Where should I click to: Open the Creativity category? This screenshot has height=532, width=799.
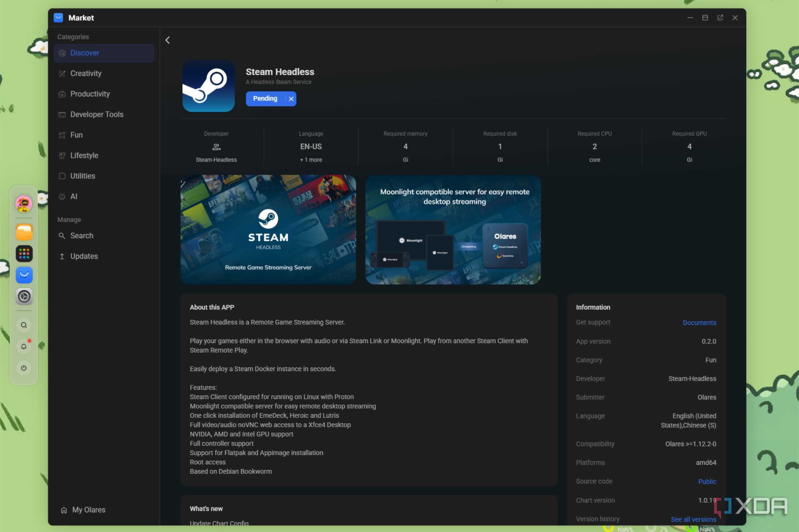[104, 73]
